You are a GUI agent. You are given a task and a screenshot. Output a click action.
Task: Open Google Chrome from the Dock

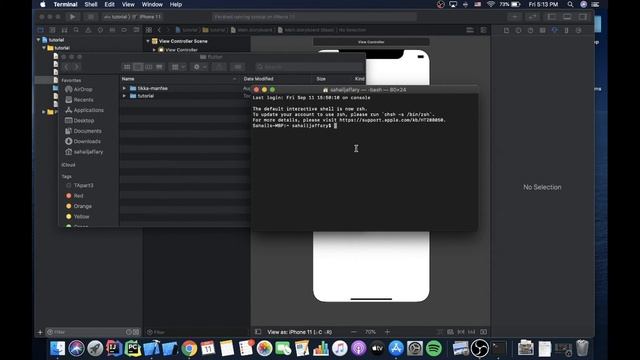(189, 348)
